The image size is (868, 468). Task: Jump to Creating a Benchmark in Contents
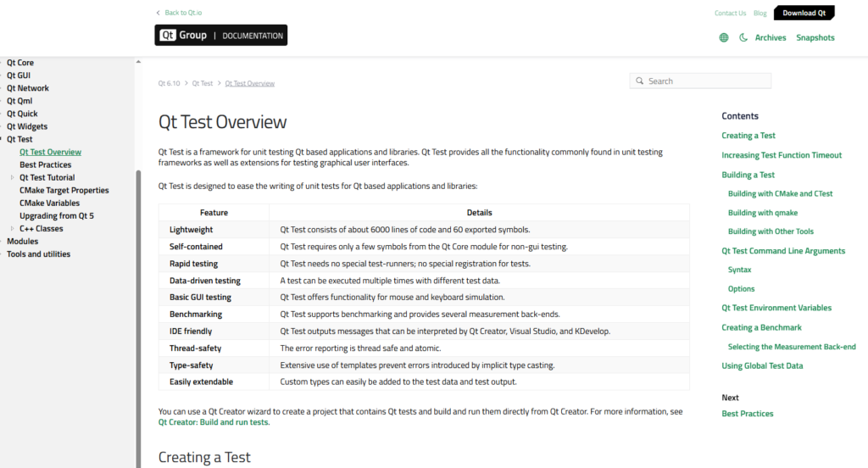pyautogui.click(x=761, y=327)
